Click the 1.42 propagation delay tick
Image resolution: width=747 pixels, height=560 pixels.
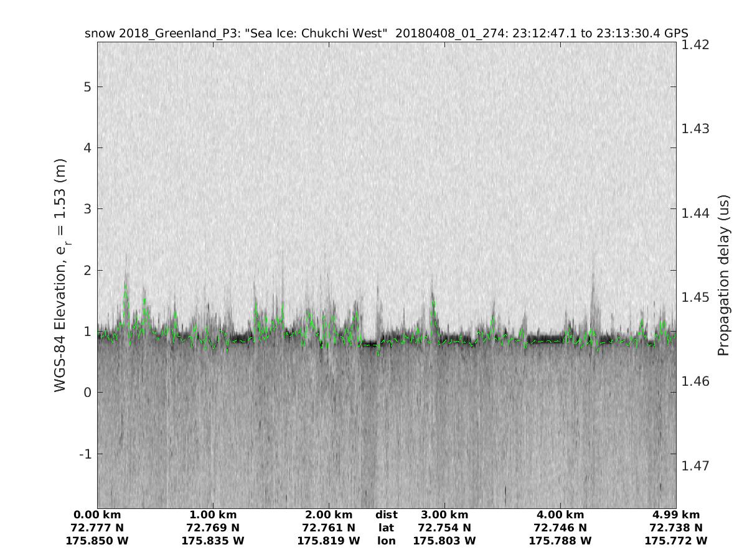coord(696,44)
